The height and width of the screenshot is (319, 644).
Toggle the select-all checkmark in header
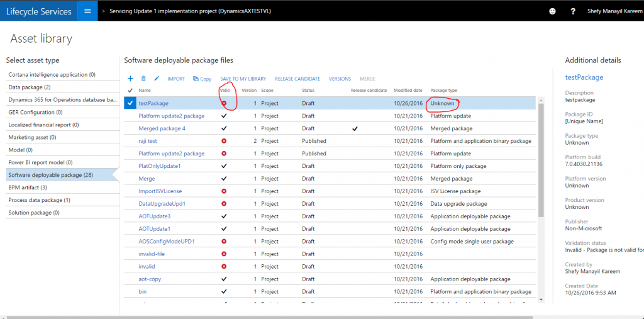(x=130, y=91)
